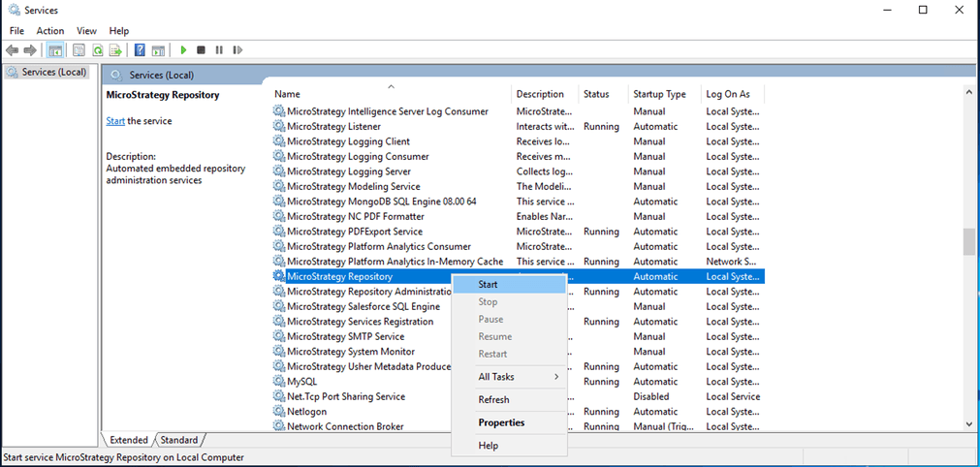This screenshot has height=467, width=980.
Task: Click the Pause Service toolbar icon
Action: [219, 50]
